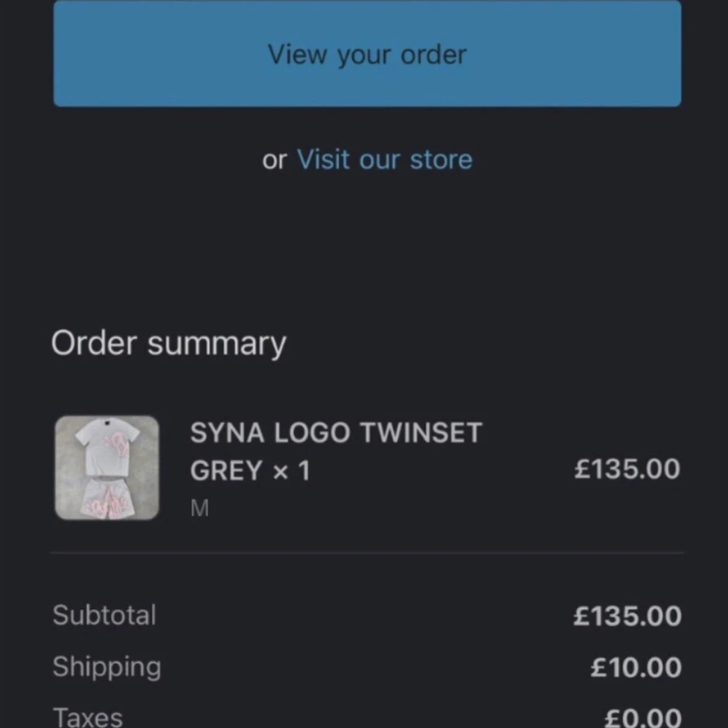Click the word "store" in the link
This screenshot has height=728, width=728.
[x=441, y=159]
